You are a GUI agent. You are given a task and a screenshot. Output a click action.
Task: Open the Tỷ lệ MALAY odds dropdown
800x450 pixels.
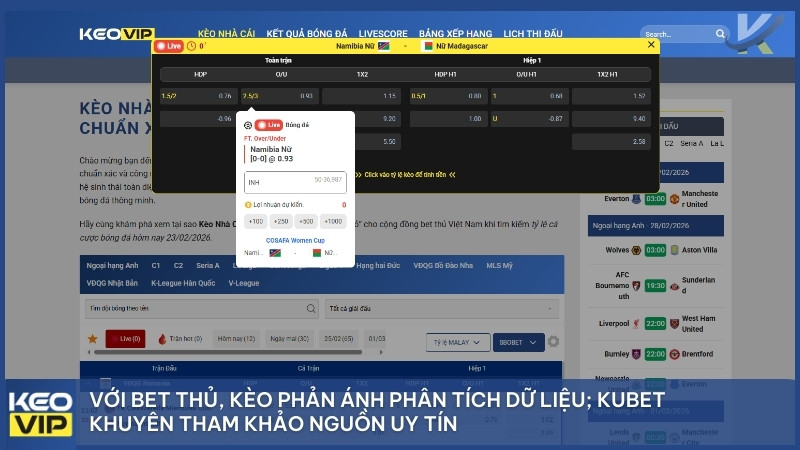coord(458,342)
